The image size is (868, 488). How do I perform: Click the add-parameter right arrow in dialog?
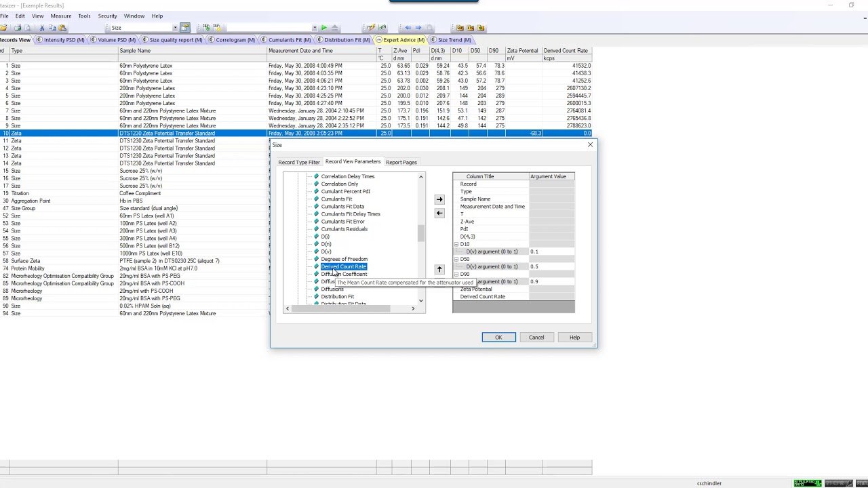click(439, 199)
